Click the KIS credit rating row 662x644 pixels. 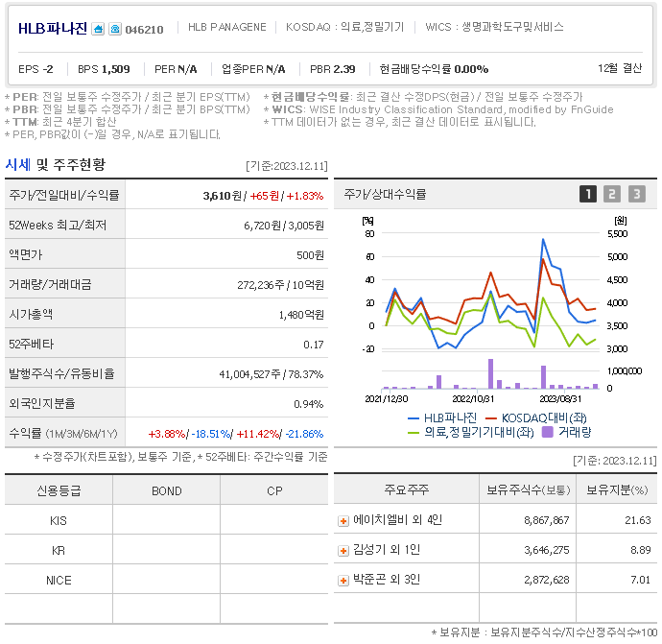(x=166, y=520)
